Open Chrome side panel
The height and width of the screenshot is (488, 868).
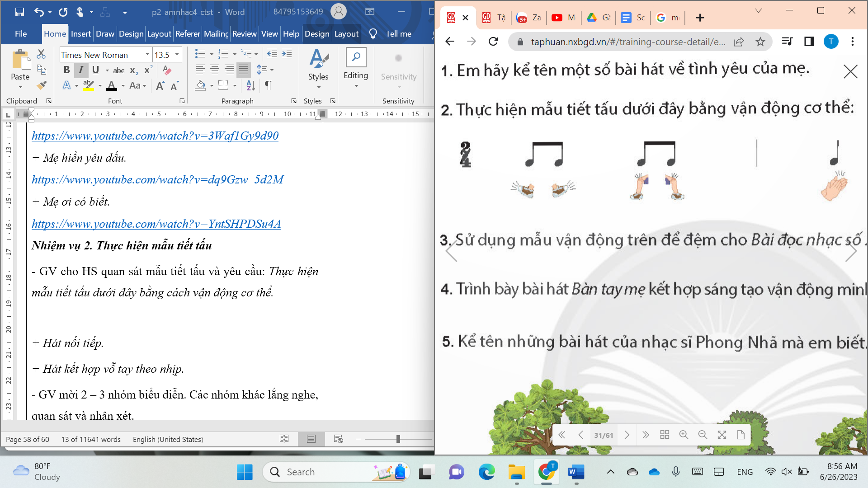[x=809, y=42]
